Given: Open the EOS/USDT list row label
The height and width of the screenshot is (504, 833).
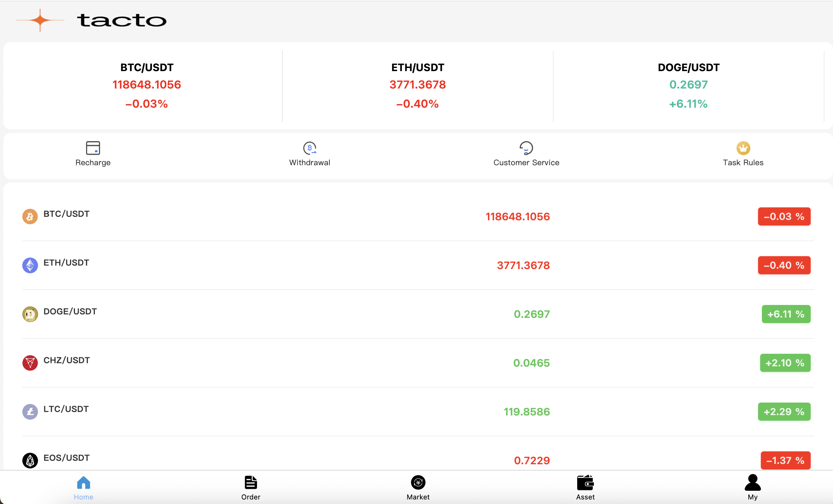Looking at the screenshot, I should click(66, 458).
